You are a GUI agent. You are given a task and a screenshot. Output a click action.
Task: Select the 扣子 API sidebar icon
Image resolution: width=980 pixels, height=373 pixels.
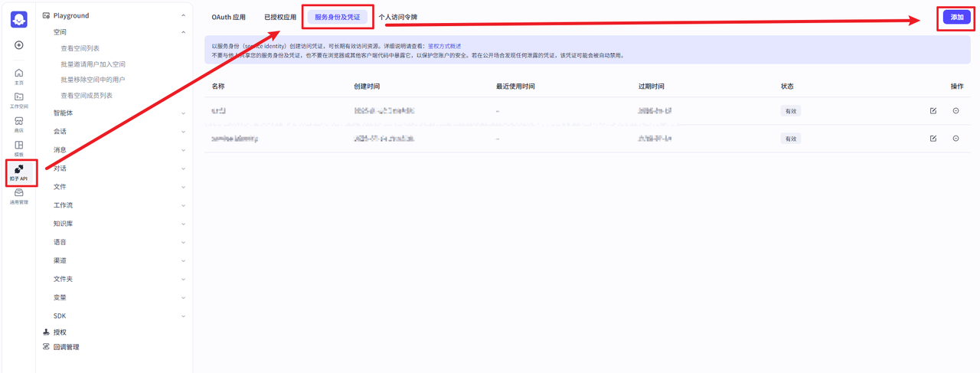click(x=19, y=172)
